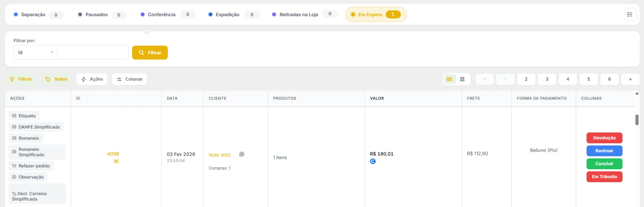Open the Filtros panel button

coord(20,79)
